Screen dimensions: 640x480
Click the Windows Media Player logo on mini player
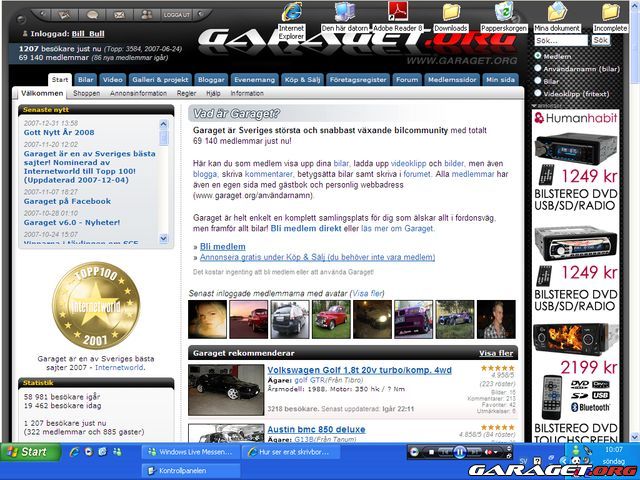point(414,452)
